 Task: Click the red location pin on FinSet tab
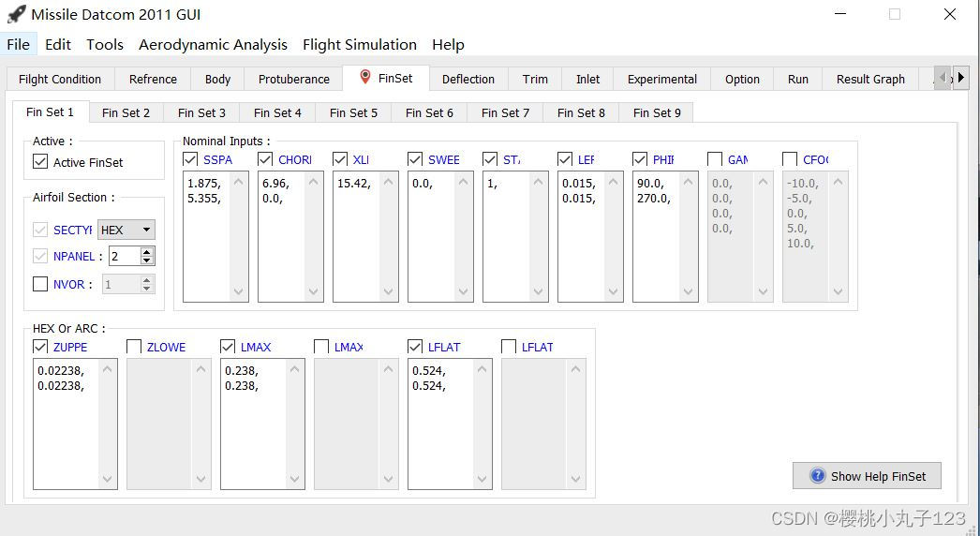point(365,77)
